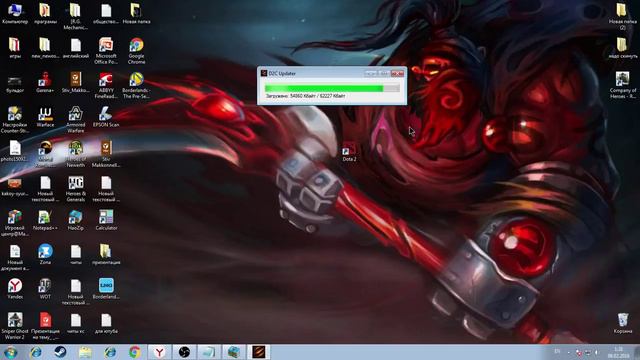Launch Google Chrome desktop shortcut
640x360 pixels.
click(x=136, y=50)
